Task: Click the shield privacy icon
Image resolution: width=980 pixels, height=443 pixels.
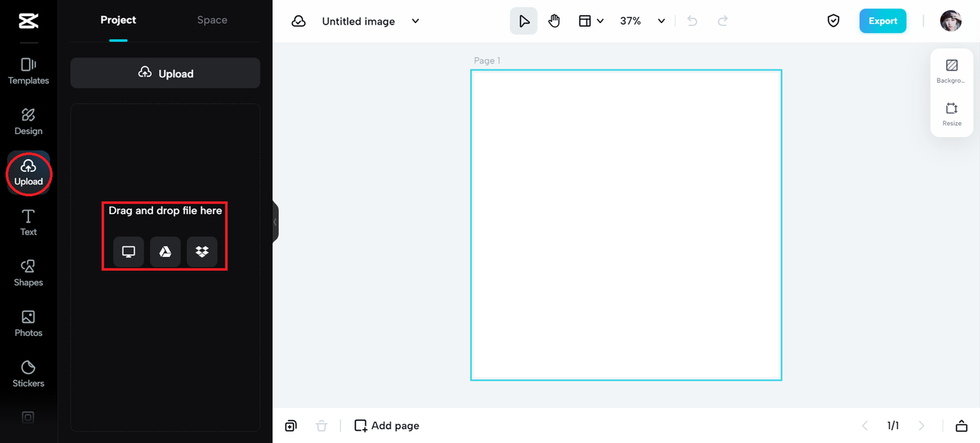Action: coord(834,21)
